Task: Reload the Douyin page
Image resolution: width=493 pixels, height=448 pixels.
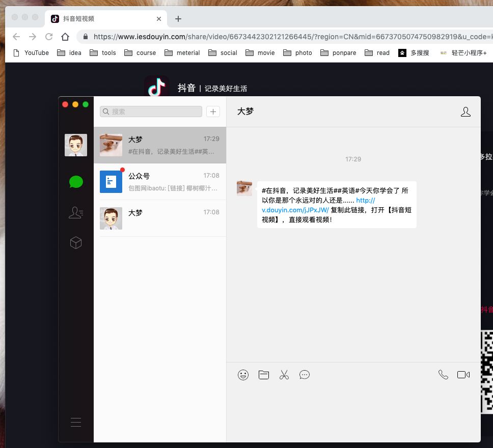Action: (x=49, y=37)
